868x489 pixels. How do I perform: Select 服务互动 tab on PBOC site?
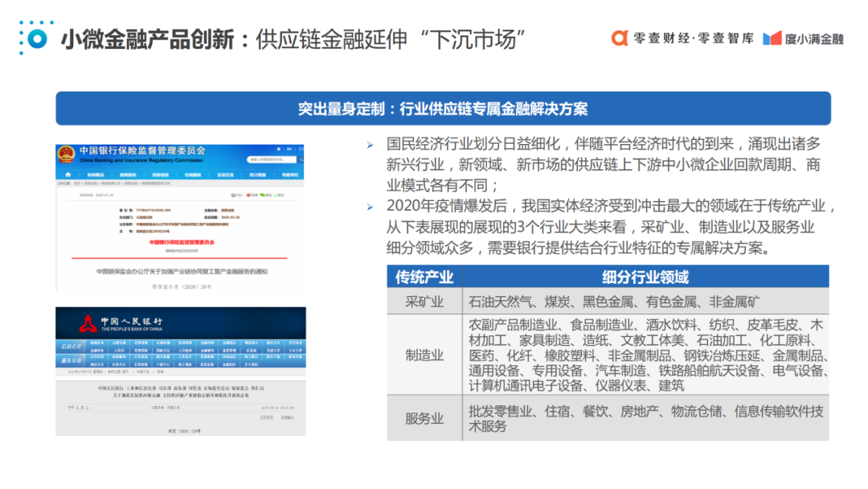71,361
